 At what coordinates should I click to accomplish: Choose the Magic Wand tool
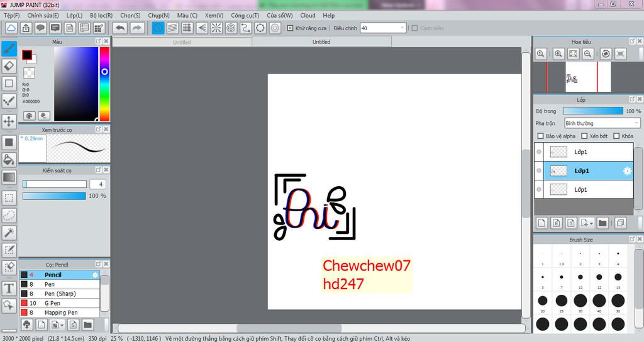[x=9, y=233]
